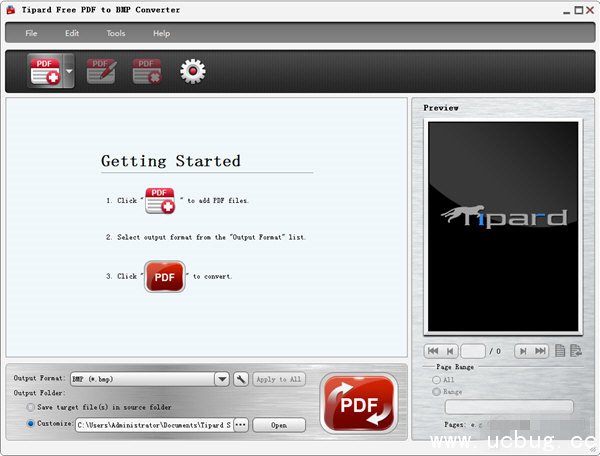The width and height of the screenshot is (600, 456).
Task: Open the File menu
Action: 31,33
